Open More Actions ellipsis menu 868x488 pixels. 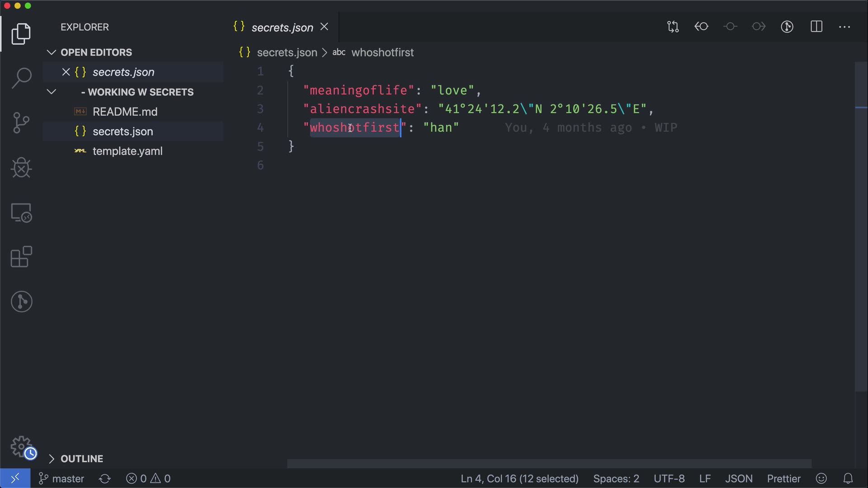click(844, 27)
